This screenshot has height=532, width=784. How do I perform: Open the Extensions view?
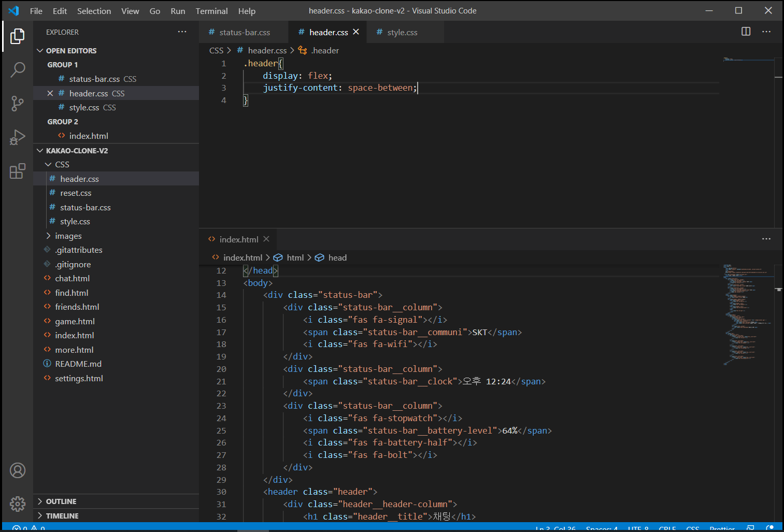(x=17, y=171)
